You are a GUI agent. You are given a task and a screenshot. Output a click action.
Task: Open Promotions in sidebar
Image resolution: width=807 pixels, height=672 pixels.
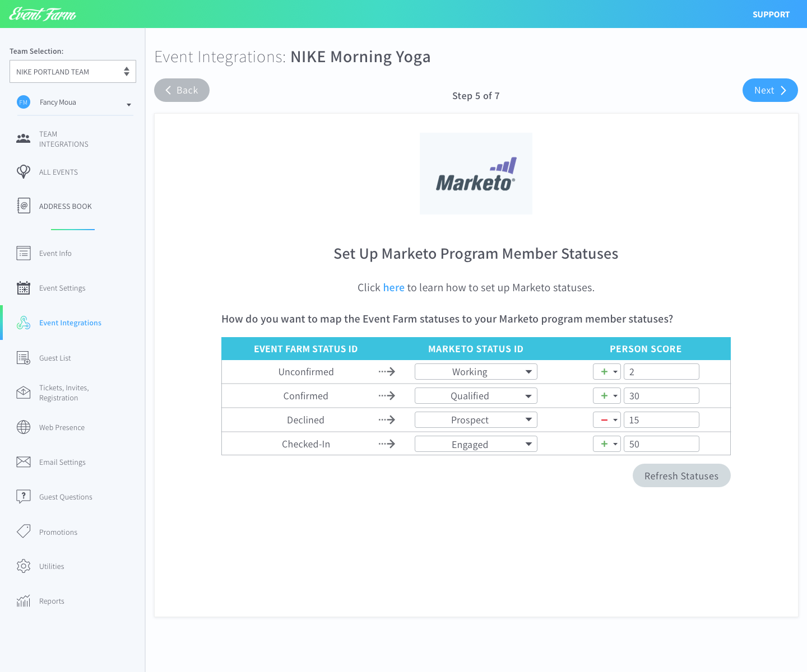(x=58, y=532)
